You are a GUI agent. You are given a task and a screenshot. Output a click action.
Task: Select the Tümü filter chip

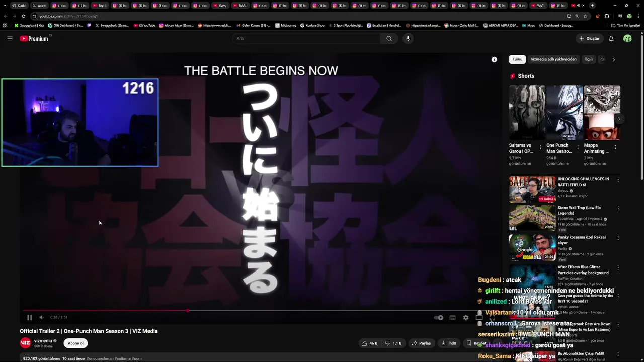pos(517,59)
